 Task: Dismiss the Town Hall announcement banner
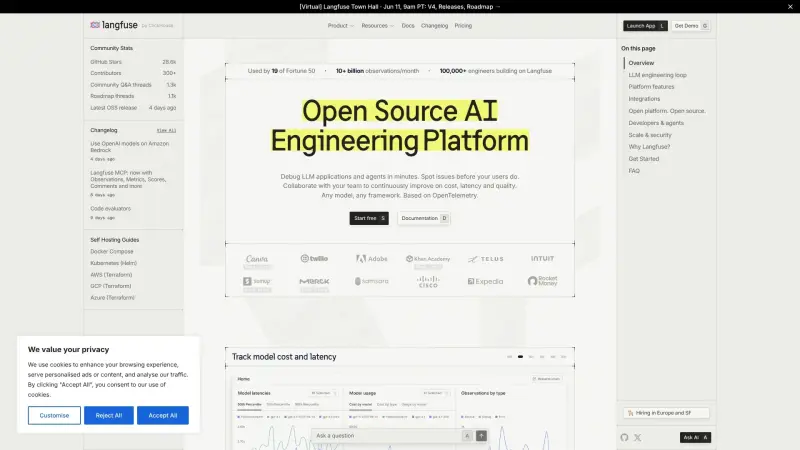(x=790, y=7)
